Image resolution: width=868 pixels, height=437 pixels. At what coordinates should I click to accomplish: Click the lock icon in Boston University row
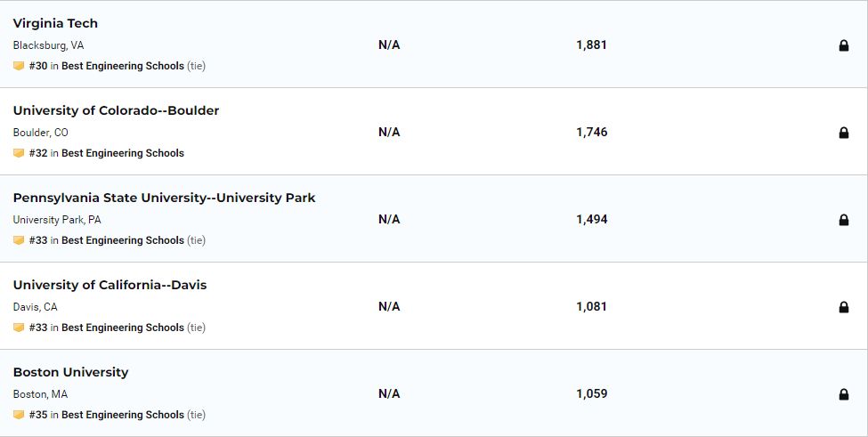pyautogui.click(x=844, y=394)
